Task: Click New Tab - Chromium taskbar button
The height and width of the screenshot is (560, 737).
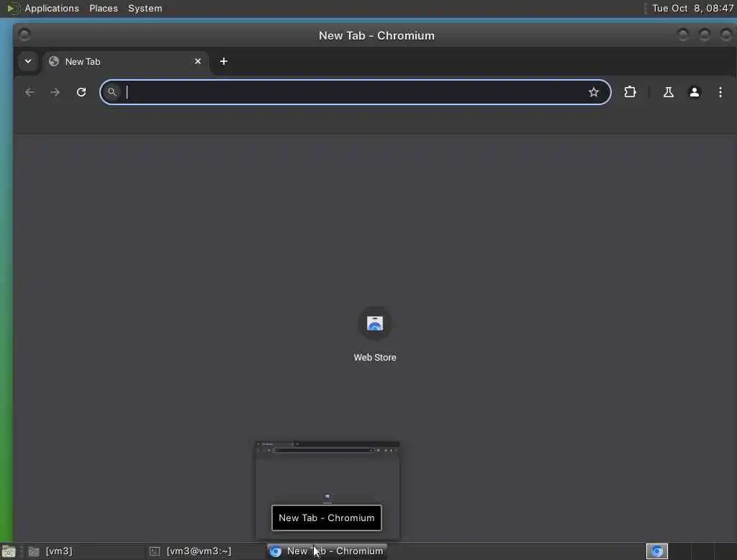Action: pos(327,551)
